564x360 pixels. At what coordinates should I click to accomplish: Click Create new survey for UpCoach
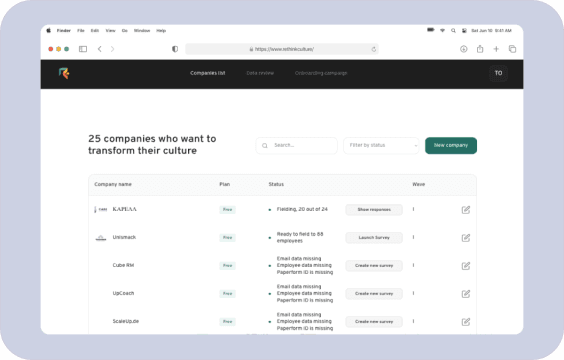tap(374, 294)
